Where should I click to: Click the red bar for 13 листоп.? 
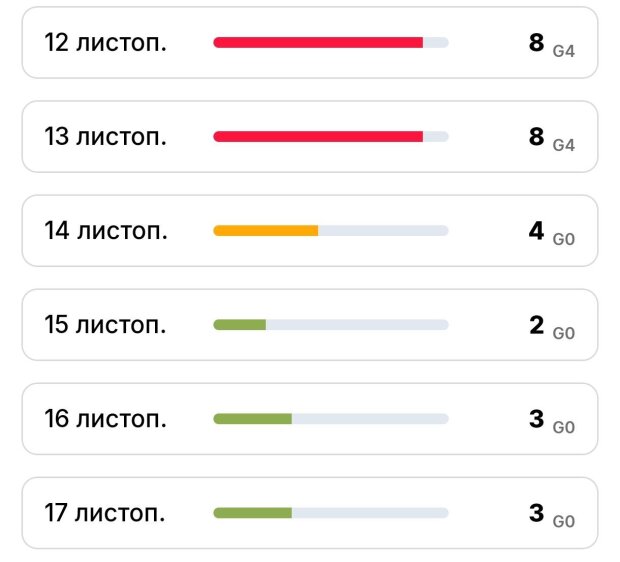pos(318,136)
